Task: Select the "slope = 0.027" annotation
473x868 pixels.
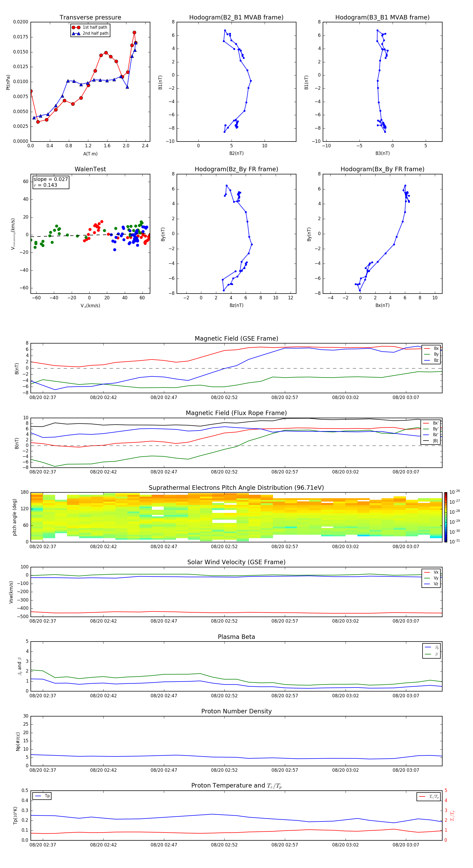Action: click(50, 179)
